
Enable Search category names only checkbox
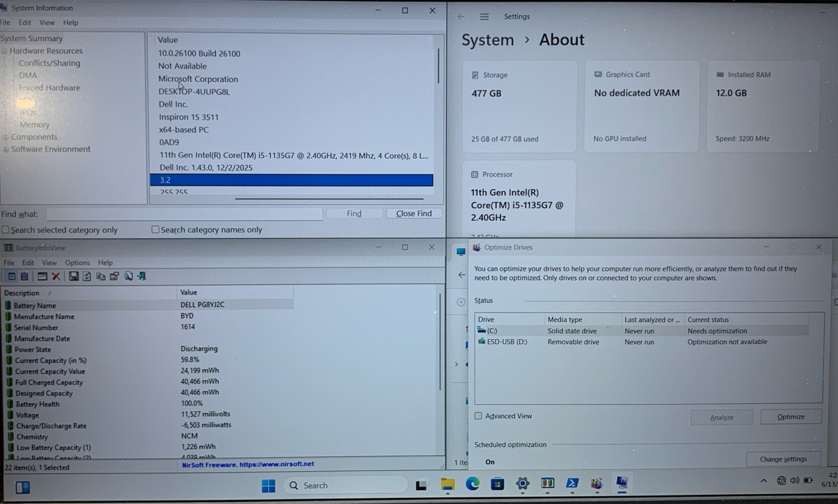[x=155, y=229]
